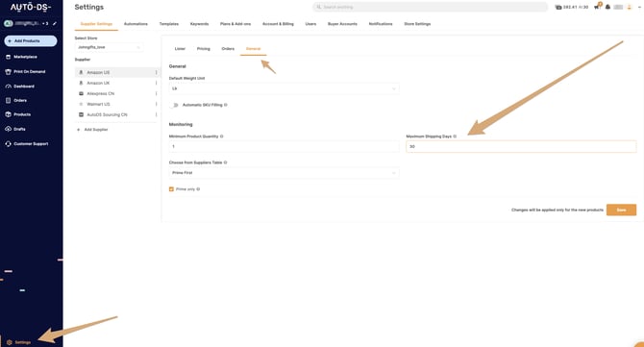Open the Buyer Accounts tab
The width and height of the screenshot is (644, 347).
click(x=342, y=24)
